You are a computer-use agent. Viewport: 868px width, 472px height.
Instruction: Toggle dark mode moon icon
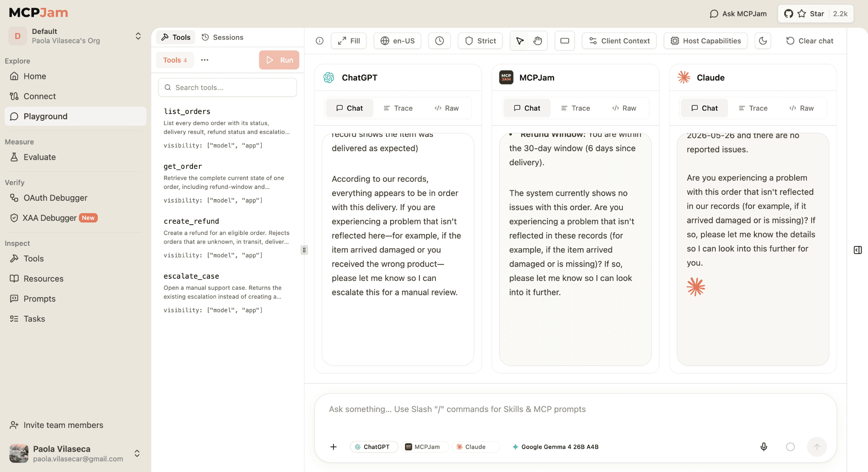763,41
